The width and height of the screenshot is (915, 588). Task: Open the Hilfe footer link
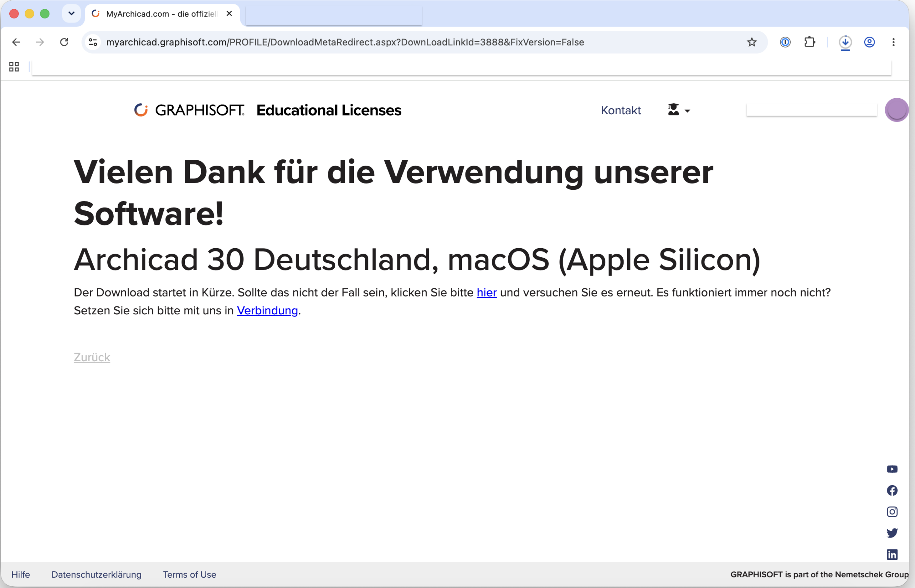[21, 575]
